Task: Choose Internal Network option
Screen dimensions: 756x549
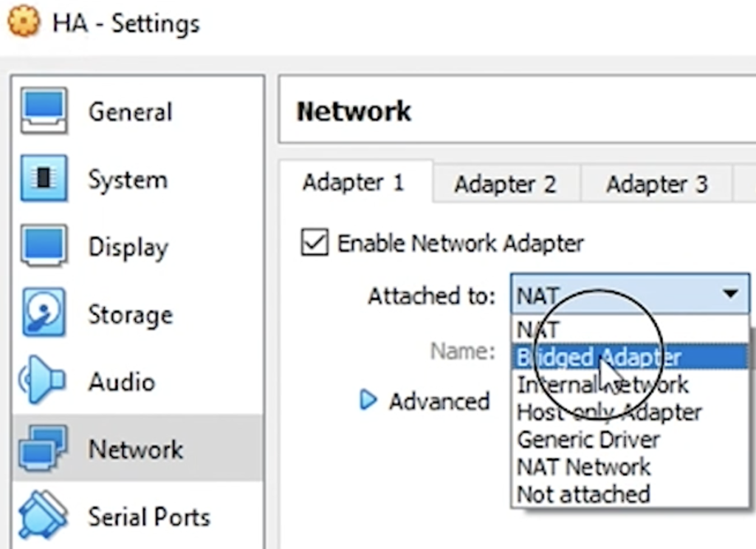Action: coord(630,384)
